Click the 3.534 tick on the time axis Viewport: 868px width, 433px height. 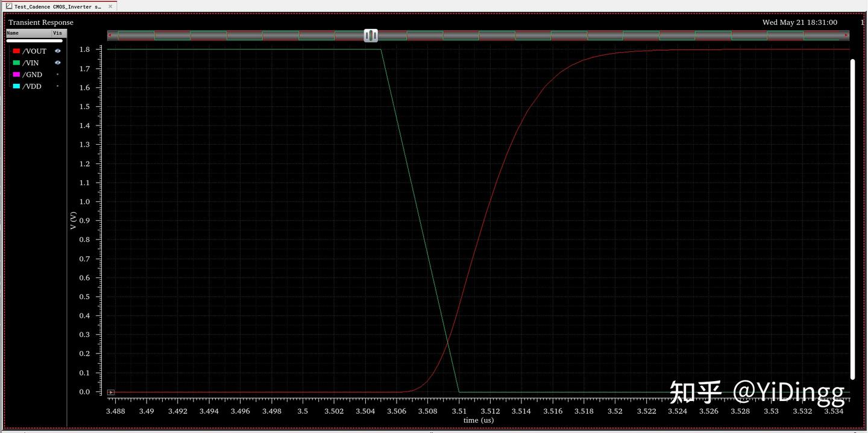click(834, 411)
